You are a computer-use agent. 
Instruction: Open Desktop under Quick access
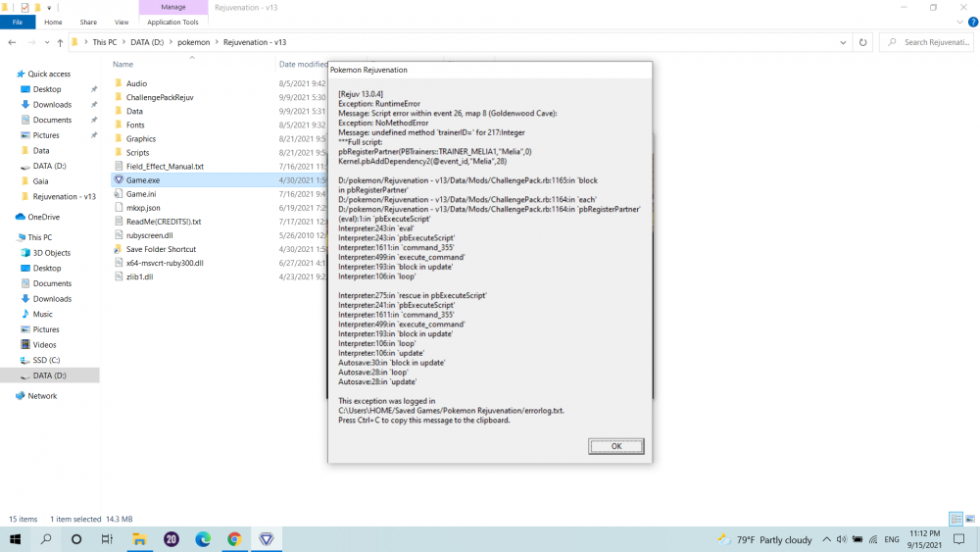(x=47, y=89)
